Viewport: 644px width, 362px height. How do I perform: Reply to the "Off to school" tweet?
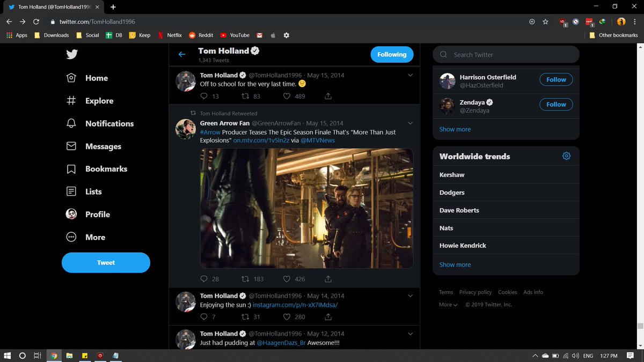point(204,96)
